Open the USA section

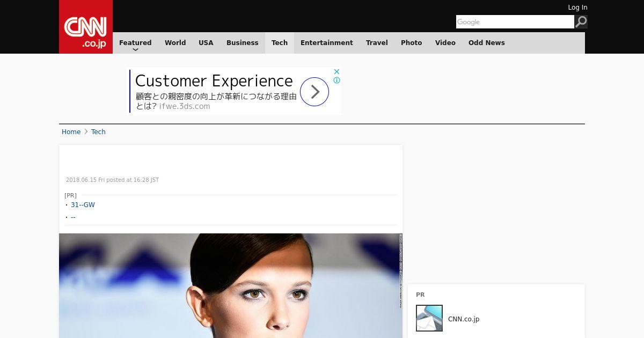[206, 43]
